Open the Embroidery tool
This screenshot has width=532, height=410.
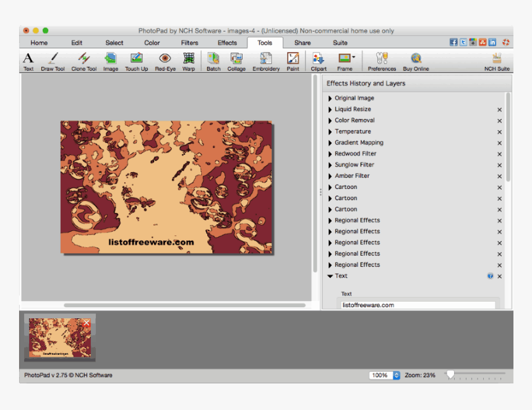pos(266,61)
